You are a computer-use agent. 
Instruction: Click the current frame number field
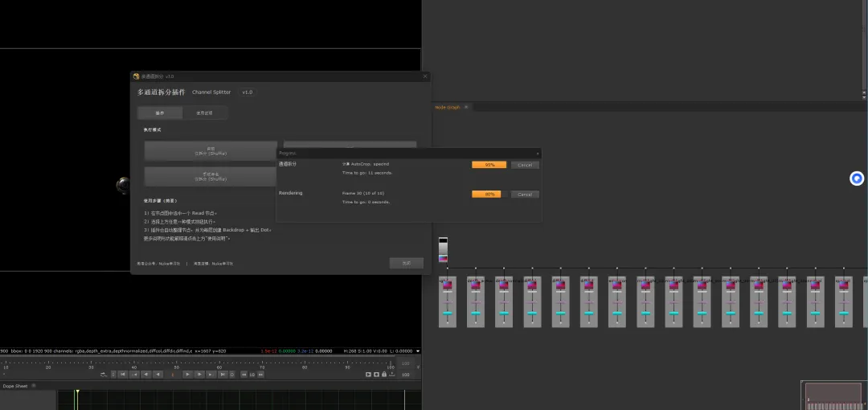173,375
